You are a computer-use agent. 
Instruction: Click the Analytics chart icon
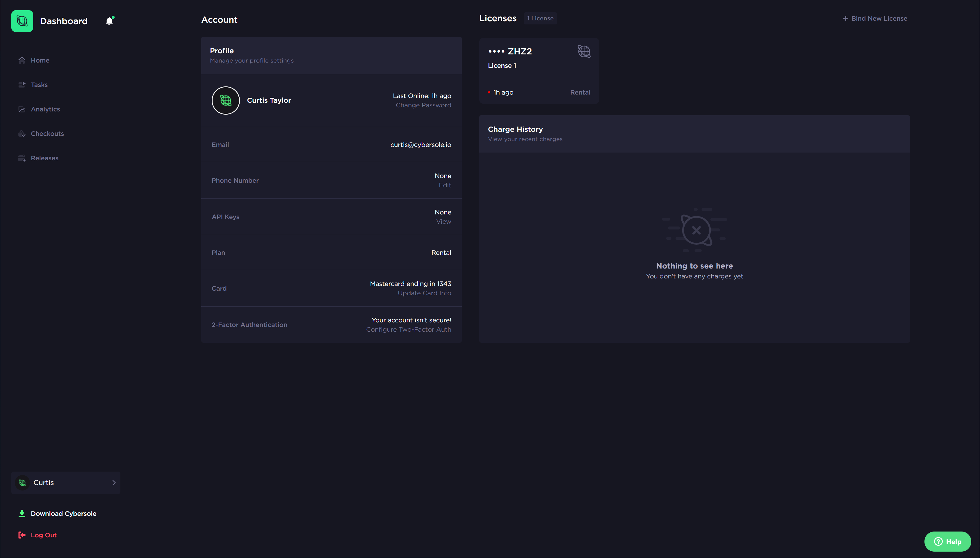click(22, 109)
